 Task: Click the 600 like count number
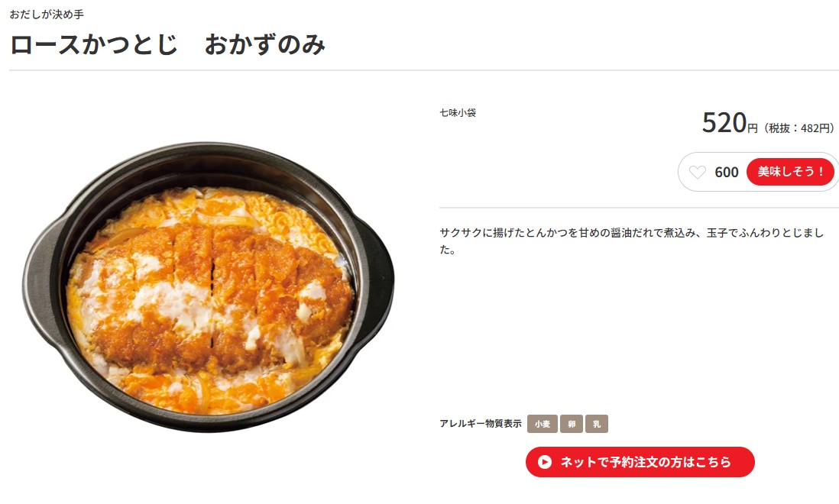pos(726,172)
